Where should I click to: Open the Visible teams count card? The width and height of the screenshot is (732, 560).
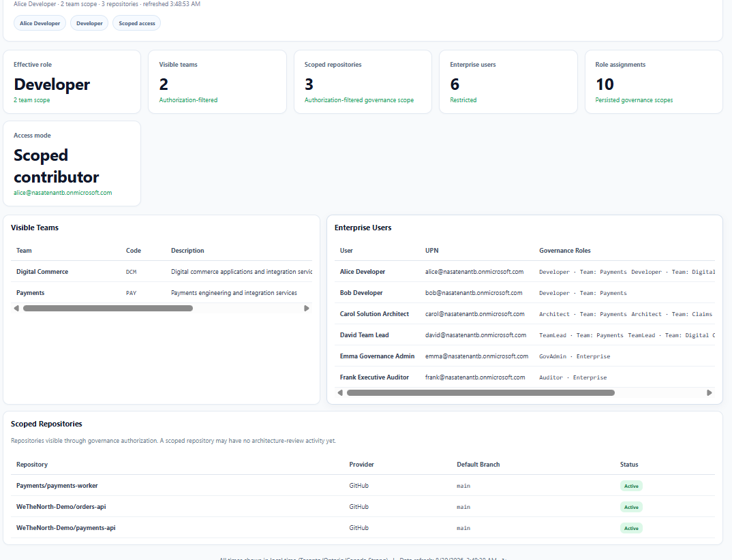click(217, 82)
